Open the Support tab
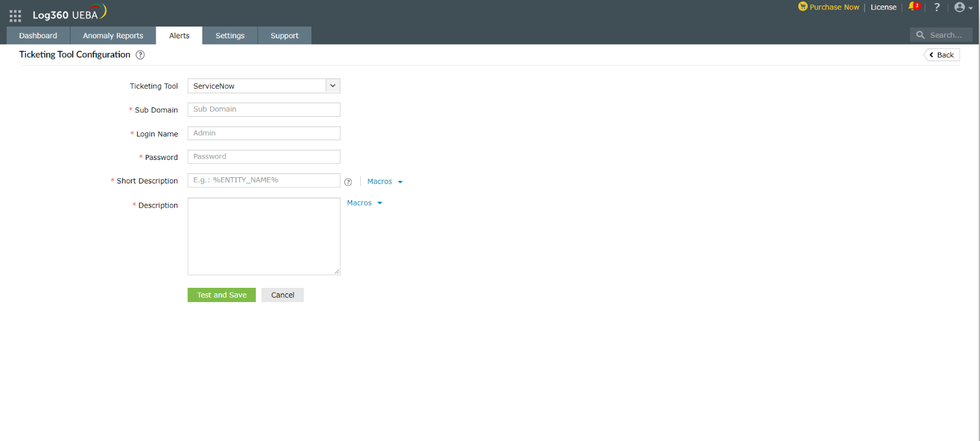This screenshot has height=441, width=980. pyautogui.click(x=284, y=36)
